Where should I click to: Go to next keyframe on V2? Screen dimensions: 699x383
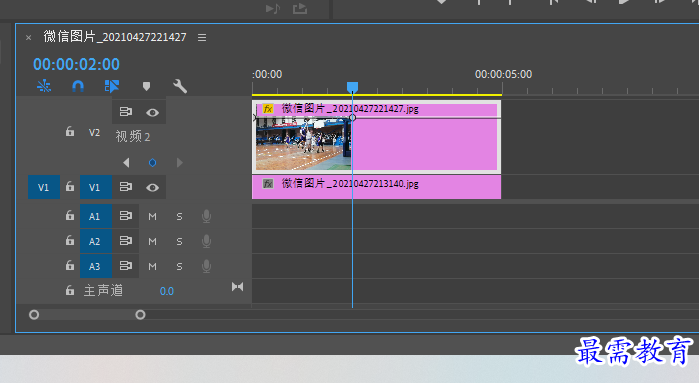180,163
